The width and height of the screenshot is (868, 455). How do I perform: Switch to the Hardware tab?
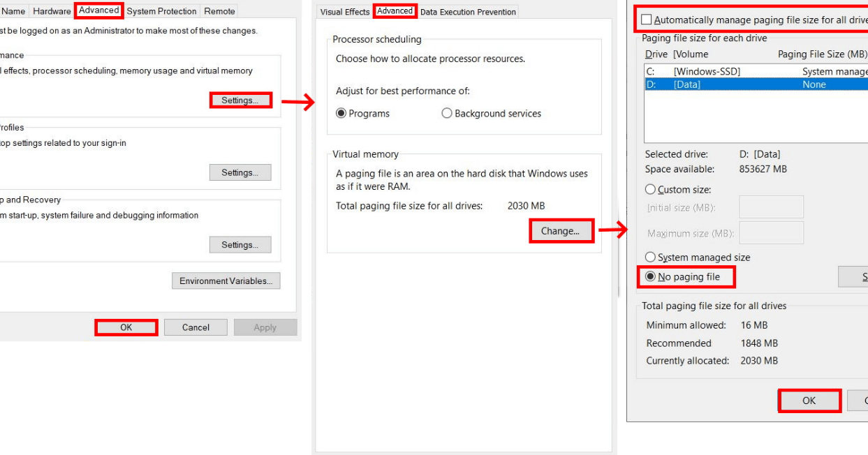tap(52, 11)
